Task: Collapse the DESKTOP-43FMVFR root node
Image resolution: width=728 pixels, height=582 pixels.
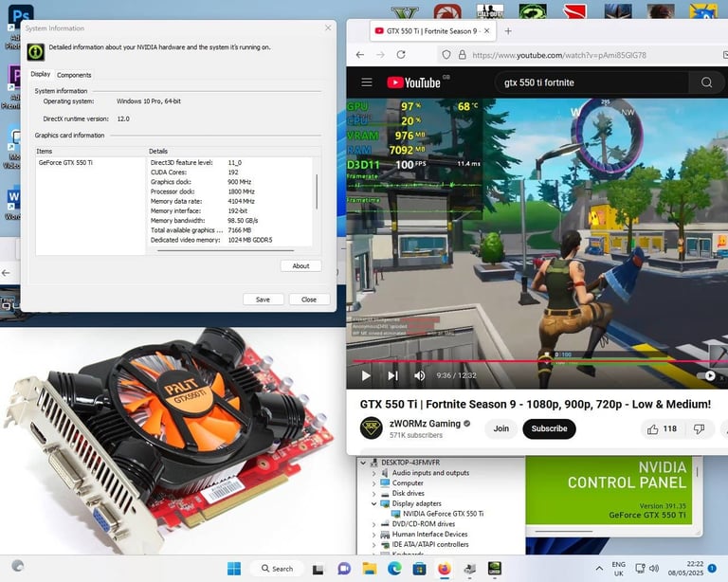Action: [364, 463]
